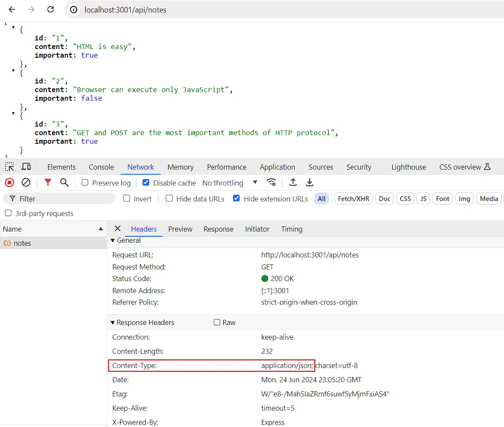This screenshot has width=504, height=427.
Task: Stop recording network log
Action: tap(9, 183)
